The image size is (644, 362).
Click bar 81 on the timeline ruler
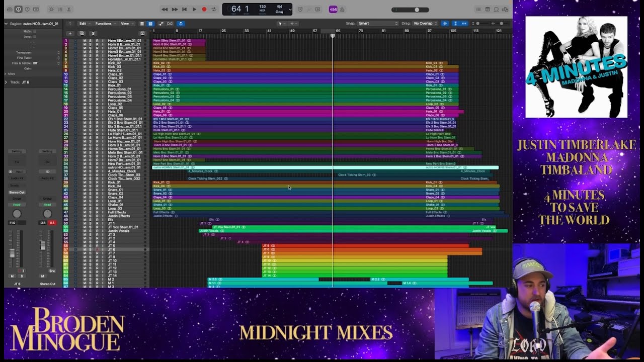(384, 31)
